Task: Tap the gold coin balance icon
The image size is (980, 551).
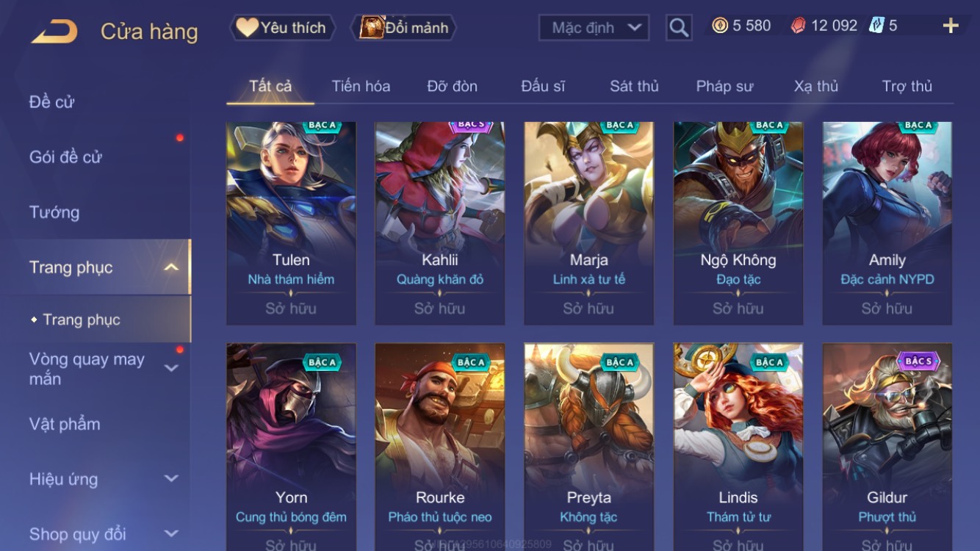Action: (720, 26)
